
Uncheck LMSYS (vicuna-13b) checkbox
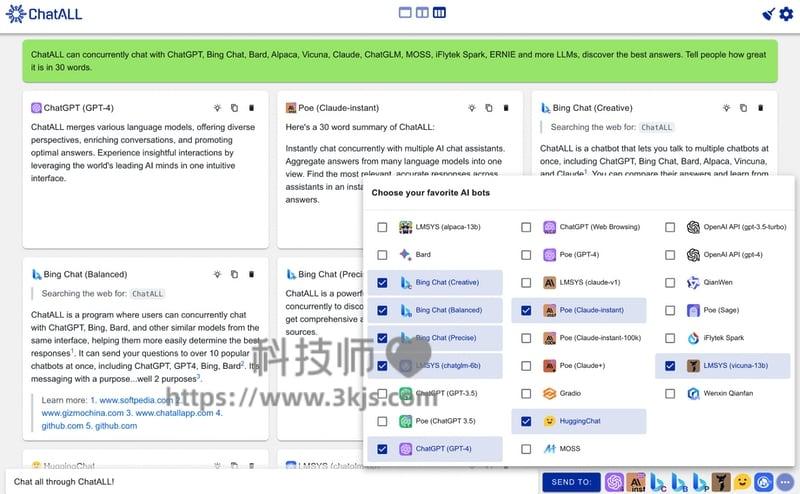(x=670, y=366)
